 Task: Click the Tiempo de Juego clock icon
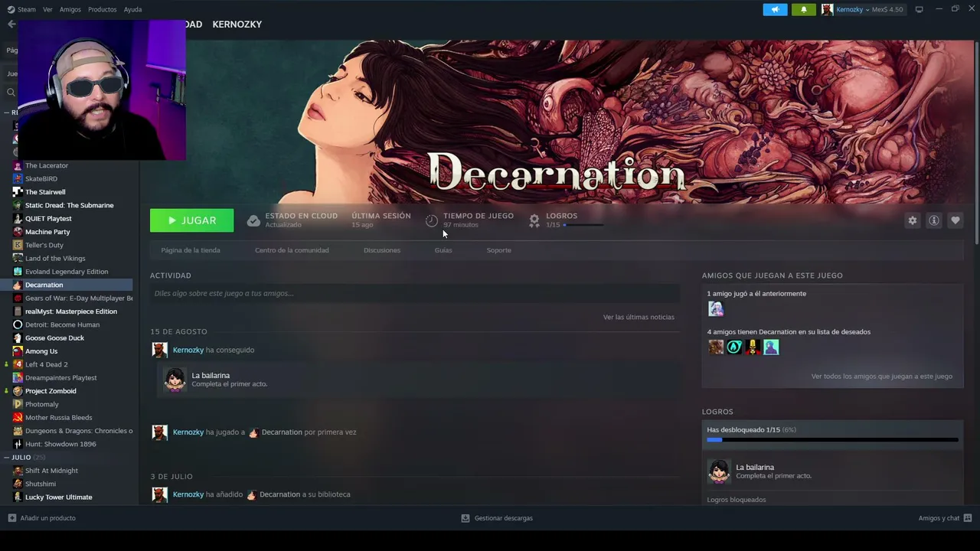(432, 220)
